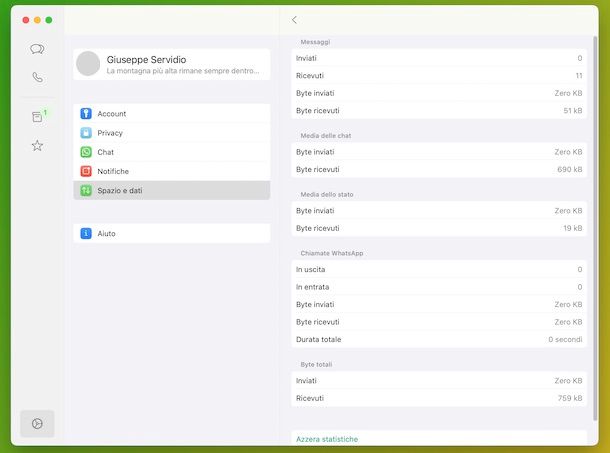Open Starred messages star icon
Image resolution: width=610 pixels, height=453 pixels.
pyautogui.click(x=37, y=146)
